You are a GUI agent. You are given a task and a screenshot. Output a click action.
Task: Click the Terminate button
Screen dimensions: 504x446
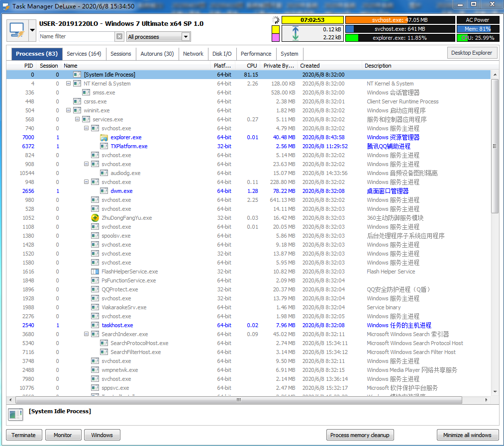[24, 435]
